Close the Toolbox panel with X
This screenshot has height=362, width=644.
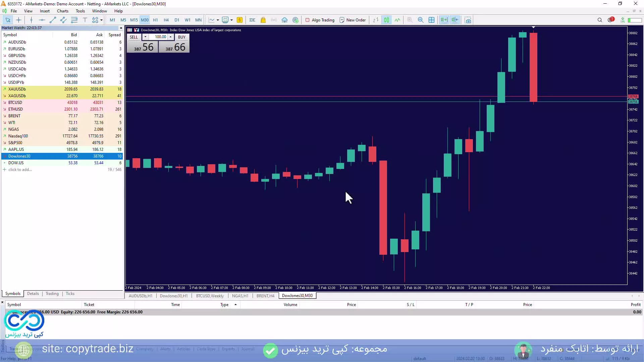tap(2, 302)
